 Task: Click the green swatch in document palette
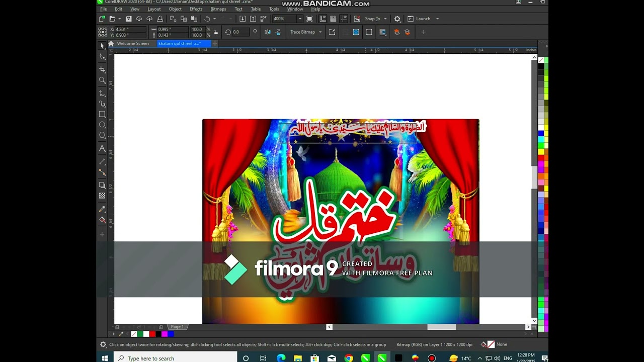pos(140,334)
